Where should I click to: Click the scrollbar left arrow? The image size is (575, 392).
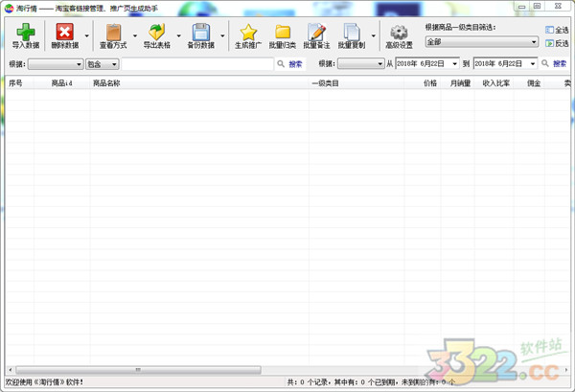11,370
